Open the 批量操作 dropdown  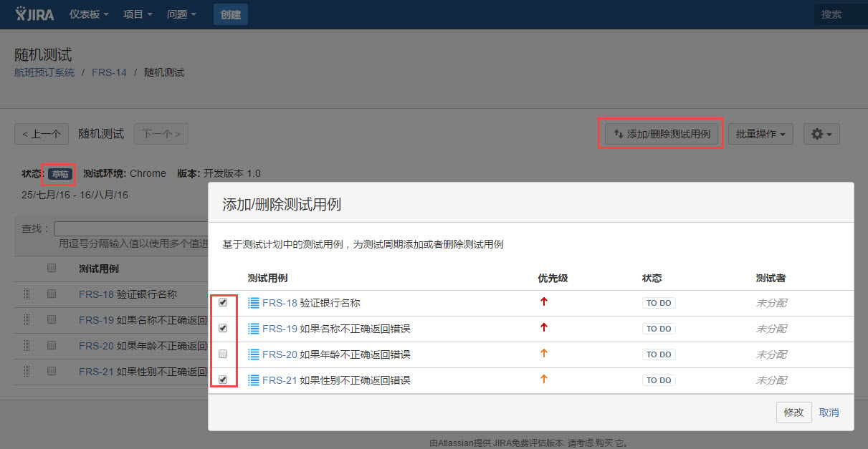point(760,134)
